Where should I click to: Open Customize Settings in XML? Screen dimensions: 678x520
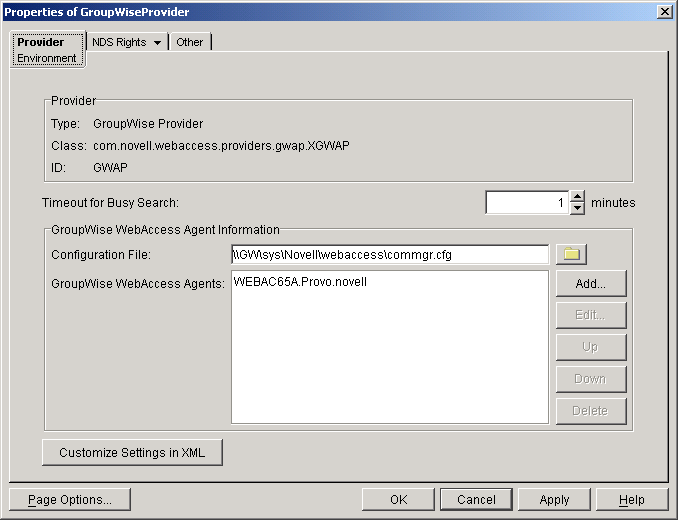click(x=132, y=453)
